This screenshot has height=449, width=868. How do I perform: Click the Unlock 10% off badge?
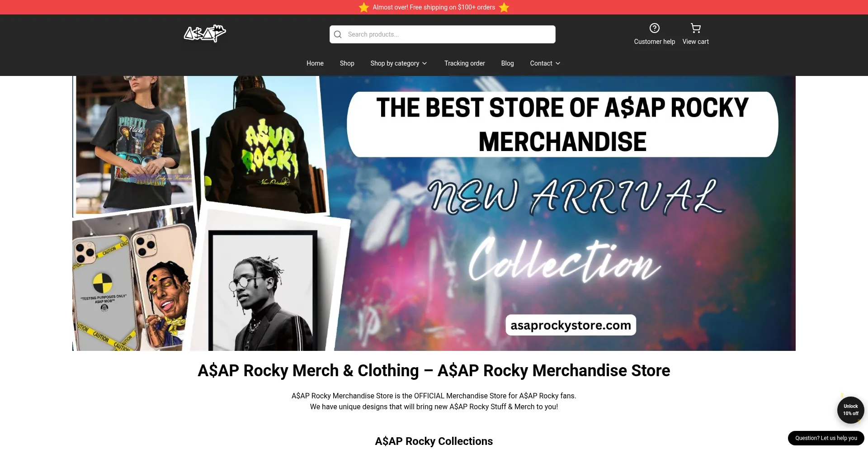click(x=850, y=410)
